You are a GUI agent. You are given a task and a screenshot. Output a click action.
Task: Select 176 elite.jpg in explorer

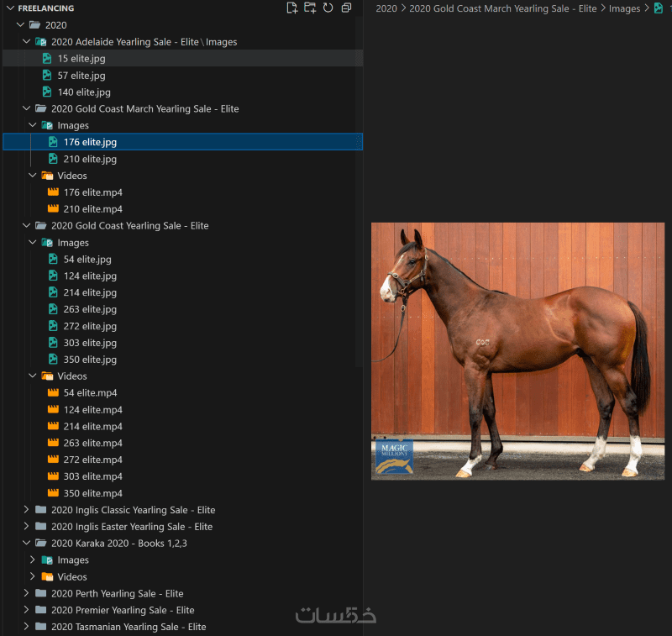click(x=182, y=142)
